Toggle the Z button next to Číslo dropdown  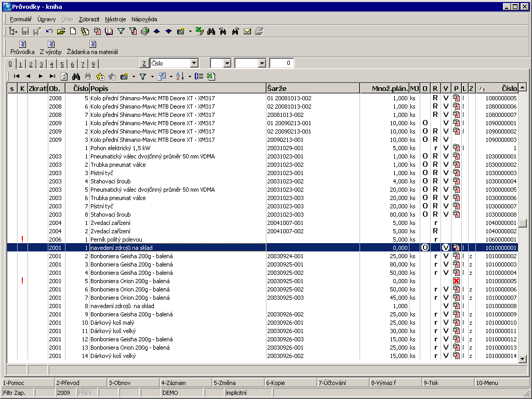144,63
